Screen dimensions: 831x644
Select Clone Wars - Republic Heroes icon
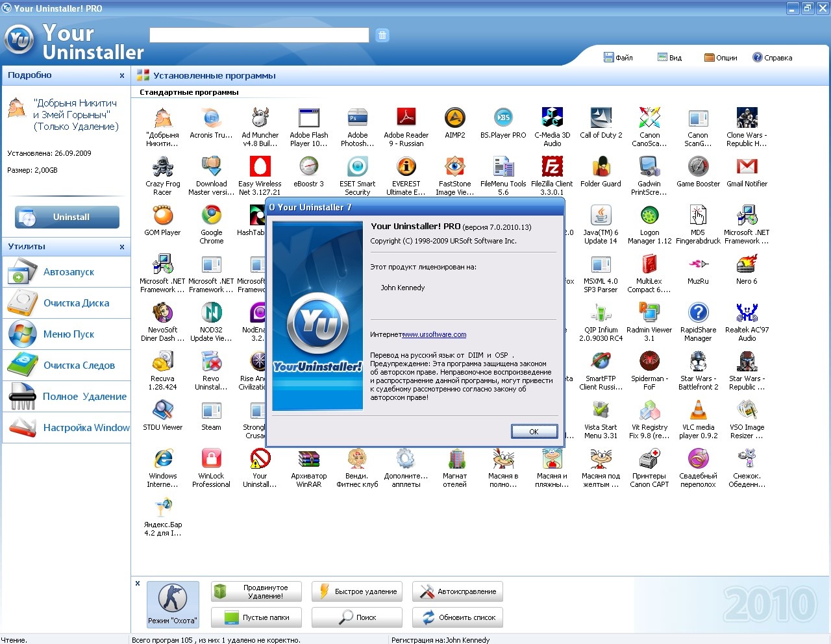pyautogui.click(x=747, y=118)
